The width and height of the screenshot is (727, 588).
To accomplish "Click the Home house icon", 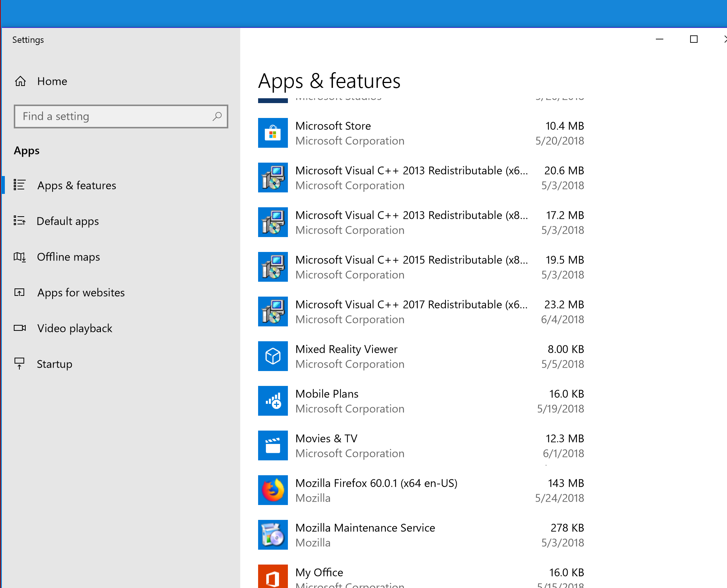I will coord(20,81).
